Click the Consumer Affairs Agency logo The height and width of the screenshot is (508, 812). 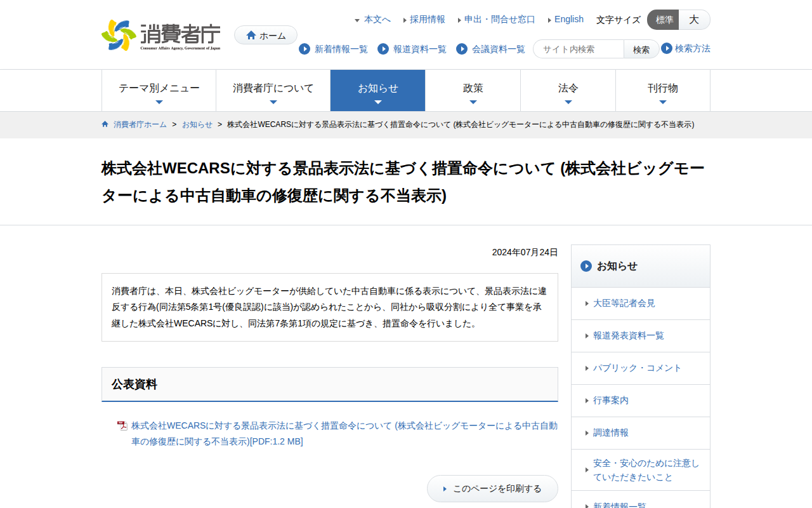click(161, 35)
